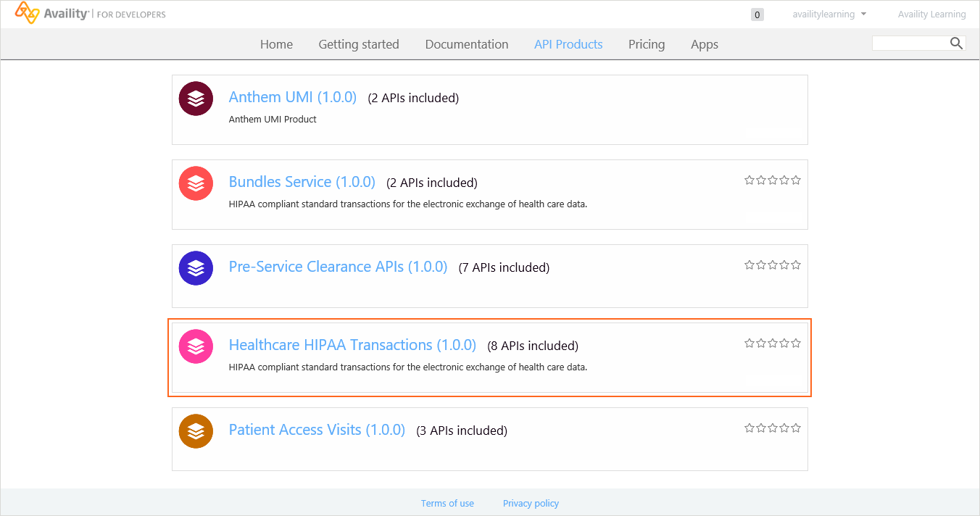Give Pre-Service Clearance APIs first star

(749, 265)
